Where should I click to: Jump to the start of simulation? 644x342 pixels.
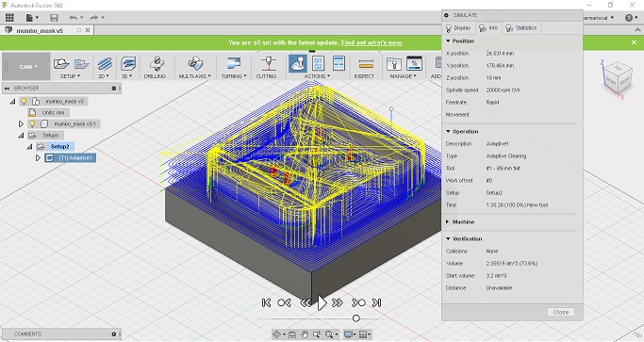click(x=266, y=302)
